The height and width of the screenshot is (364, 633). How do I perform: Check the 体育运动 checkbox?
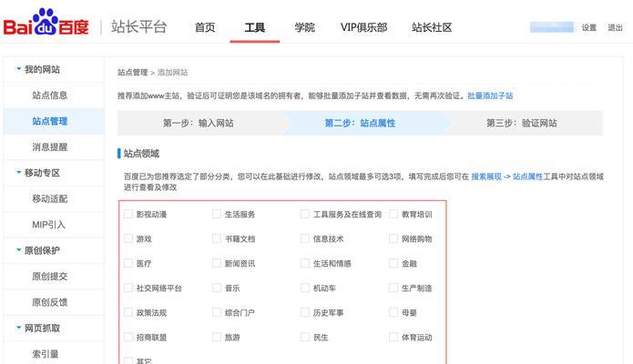(393, 337)
